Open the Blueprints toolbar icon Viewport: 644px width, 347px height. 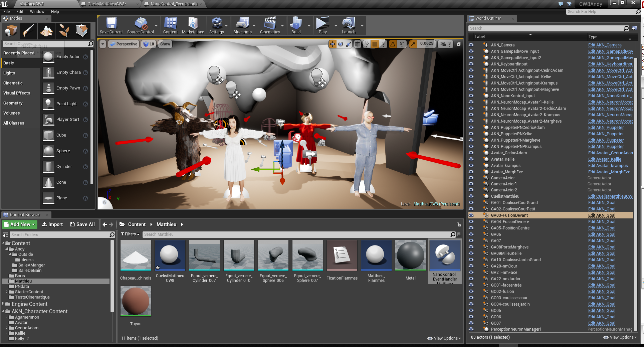242,26
